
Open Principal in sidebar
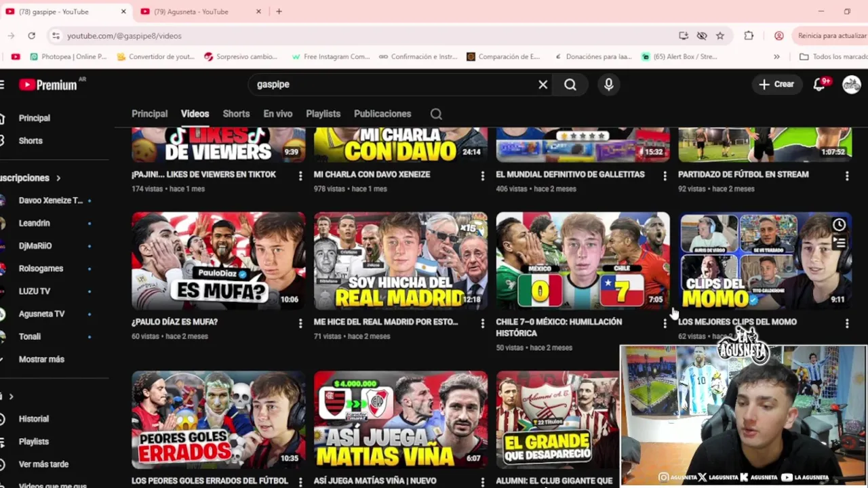34,118
